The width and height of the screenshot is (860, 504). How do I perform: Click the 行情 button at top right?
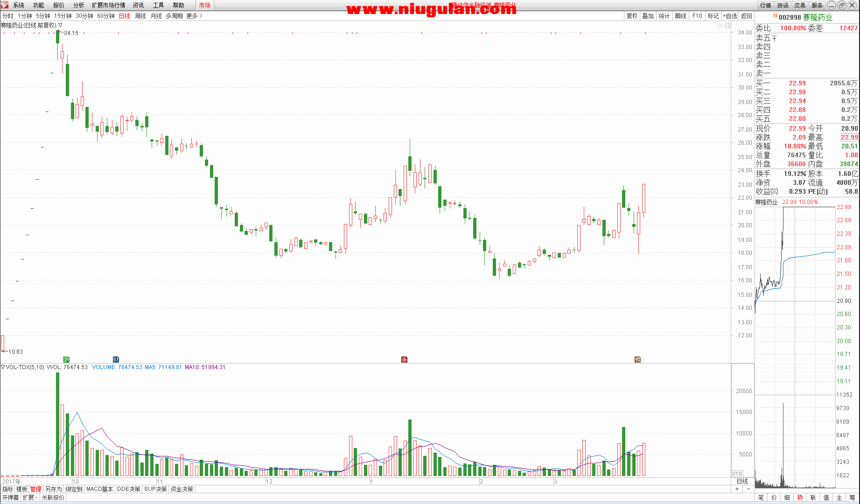point(765,5)
